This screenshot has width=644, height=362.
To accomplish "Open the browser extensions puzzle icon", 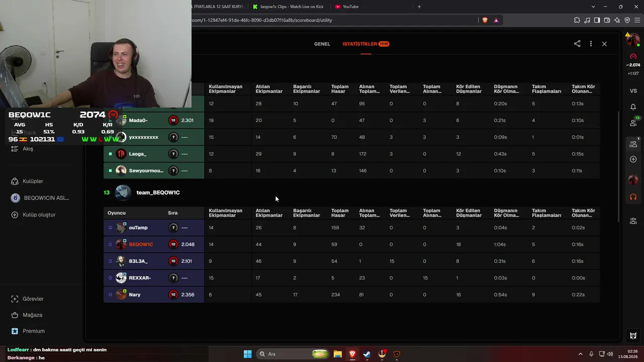I will click(x=577, y=20).
